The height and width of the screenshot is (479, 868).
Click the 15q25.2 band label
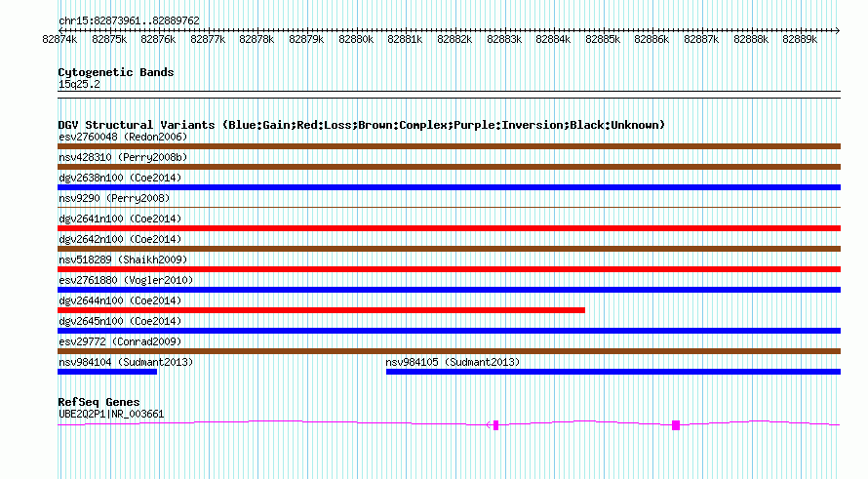tap(79, 84)
